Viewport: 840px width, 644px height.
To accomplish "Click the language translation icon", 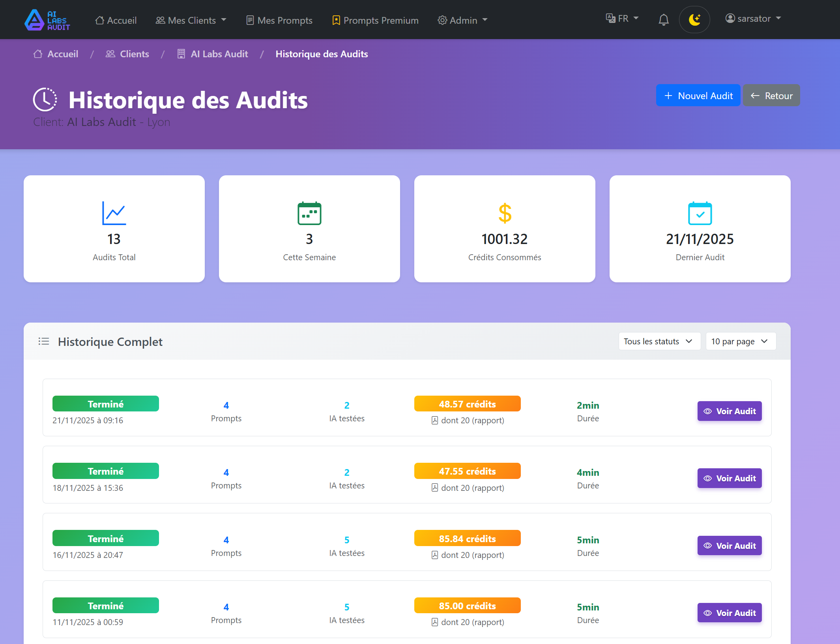I will pyautogui.click(x=610, y=18).
